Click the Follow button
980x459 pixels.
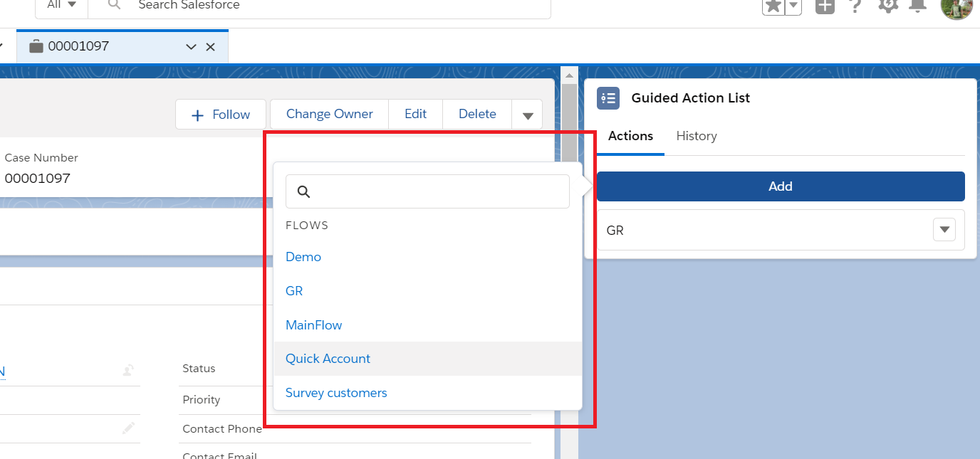pyautogui.click(x=220, y=114)
